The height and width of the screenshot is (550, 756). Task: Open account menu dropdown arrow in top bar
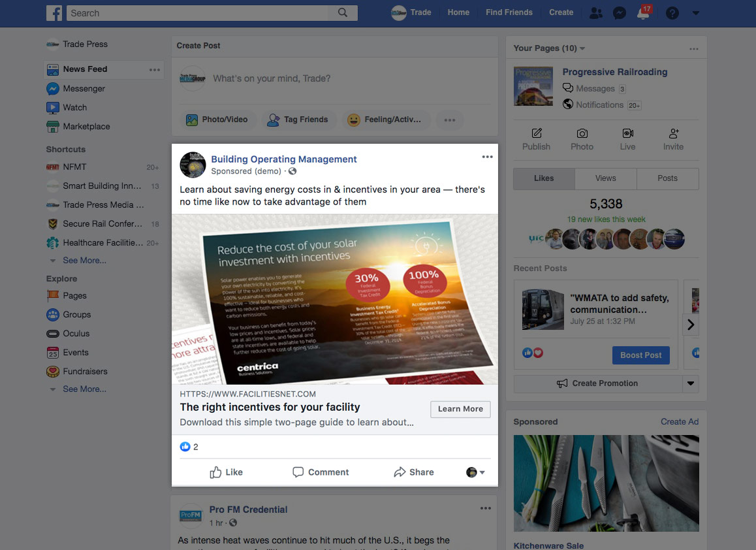(x=695, y=13)
